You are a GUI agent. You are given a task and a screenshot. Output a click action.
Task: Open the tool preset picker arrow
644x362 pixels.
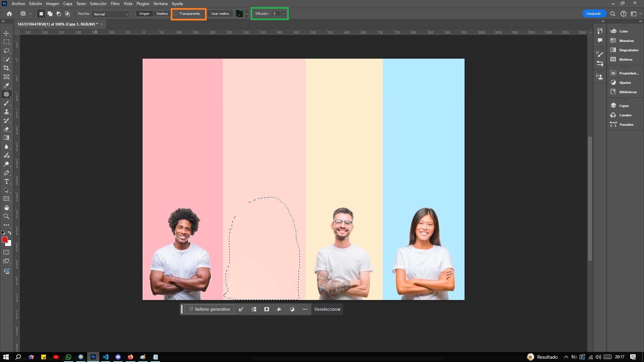tap(30, 14)
